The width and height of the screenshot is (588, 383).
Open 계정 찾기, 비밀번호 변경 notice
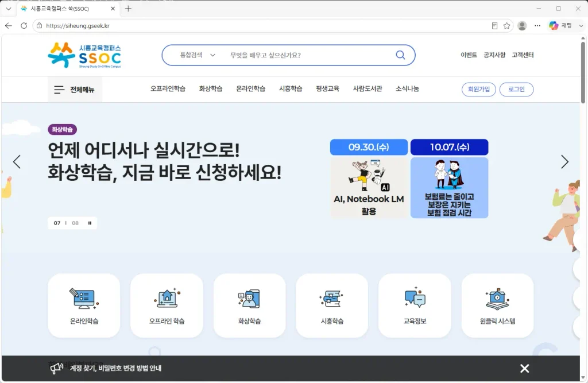[x=115, y=368]
